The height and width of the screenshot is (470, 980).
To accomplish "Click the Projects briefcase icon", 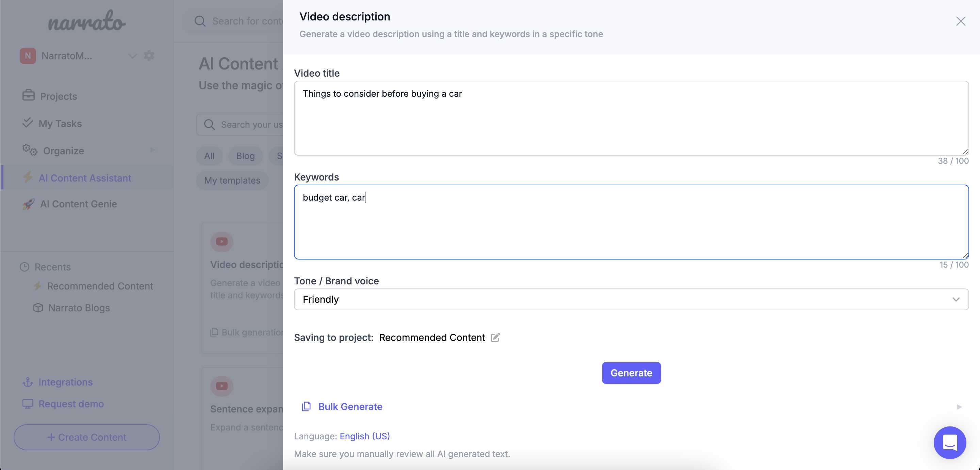I will coord(29,95).
